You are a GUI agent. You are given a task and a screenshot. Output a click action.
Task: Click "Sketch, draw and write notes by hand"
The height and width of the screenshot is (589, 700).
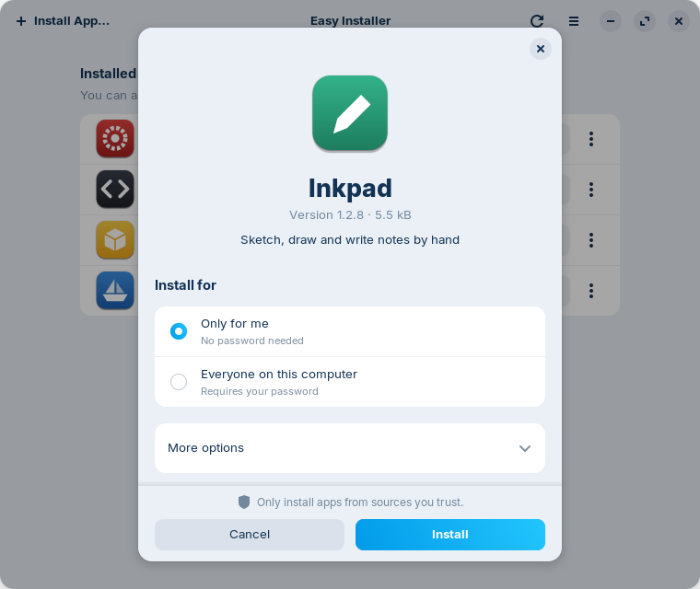point(350,240)
